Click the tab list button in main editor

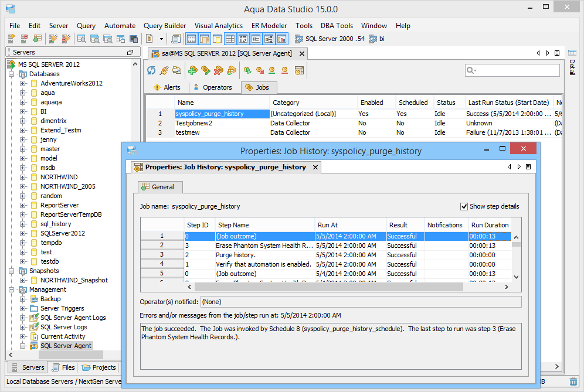coord(557,53)
